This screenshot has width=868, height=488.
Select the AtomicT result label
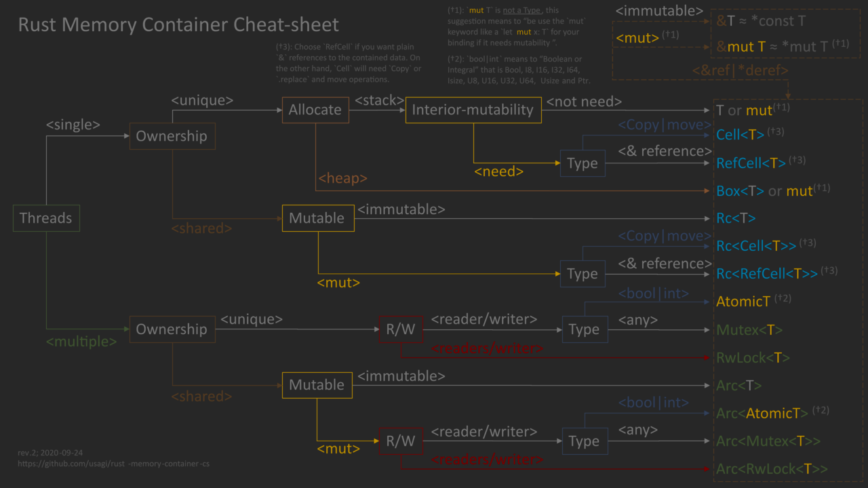click(x=743, y=302)
